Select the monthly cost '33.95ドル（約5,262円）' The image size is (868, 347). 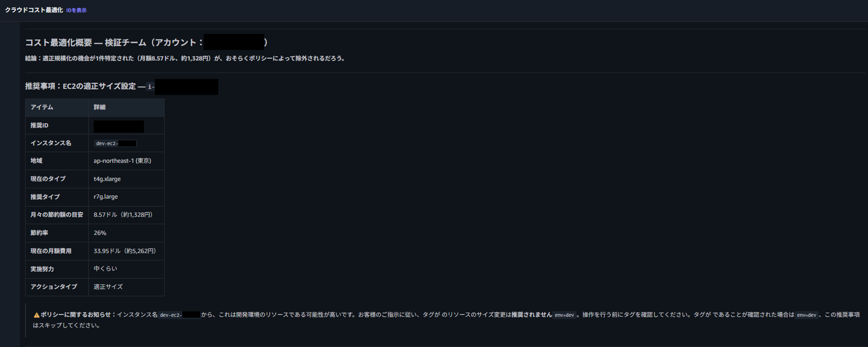pyautogui.click(x=125, y=251)
